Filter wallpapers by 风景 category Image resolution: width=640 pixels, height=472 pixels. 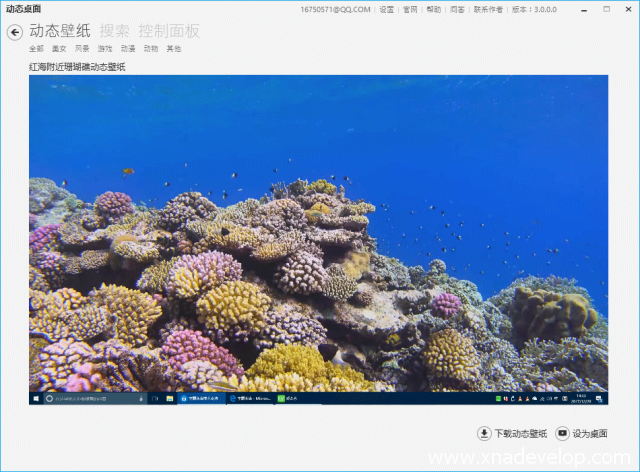point(82,48)
